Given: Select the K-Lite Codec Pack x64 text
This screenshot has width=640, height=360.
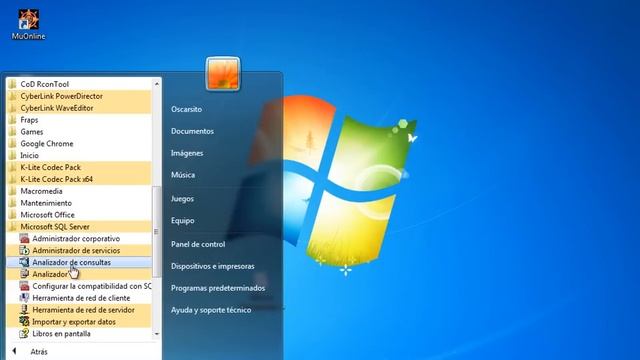Looking at the screenshot, I should pos(56,179).
